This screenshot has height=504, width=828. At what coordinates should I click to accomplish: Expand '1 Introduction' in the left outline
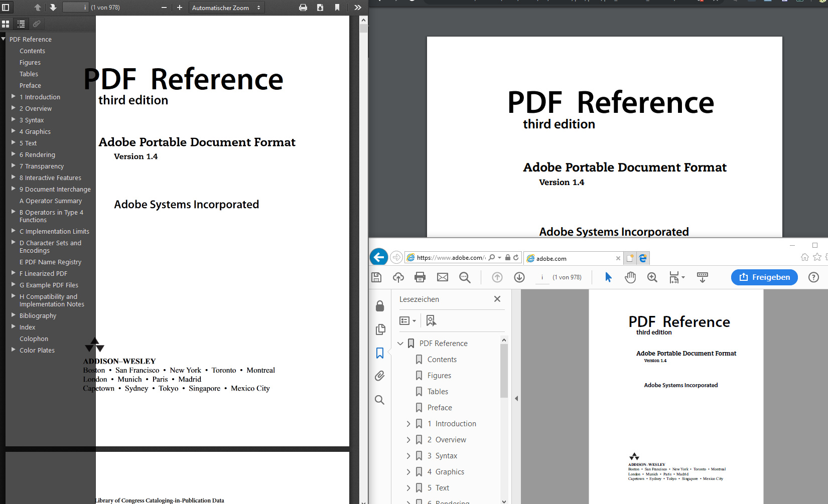(14, 96)
